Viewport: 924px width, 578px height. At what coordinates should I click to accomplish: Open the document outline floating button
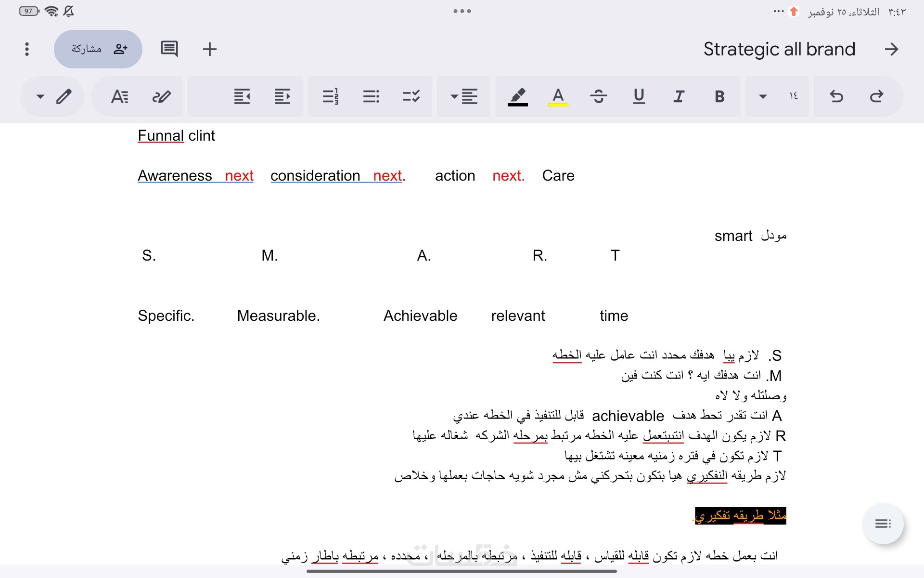(883, 524)
